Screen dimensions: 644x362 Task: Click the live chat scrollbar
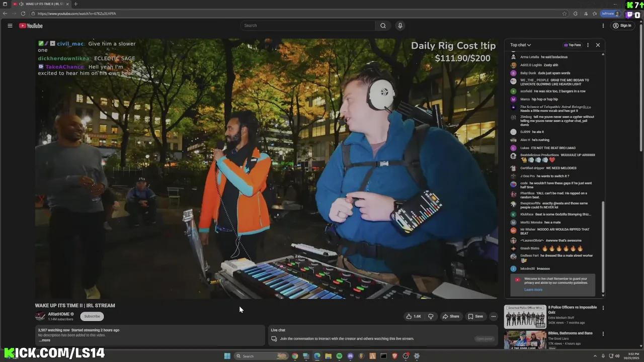[603, 246]
